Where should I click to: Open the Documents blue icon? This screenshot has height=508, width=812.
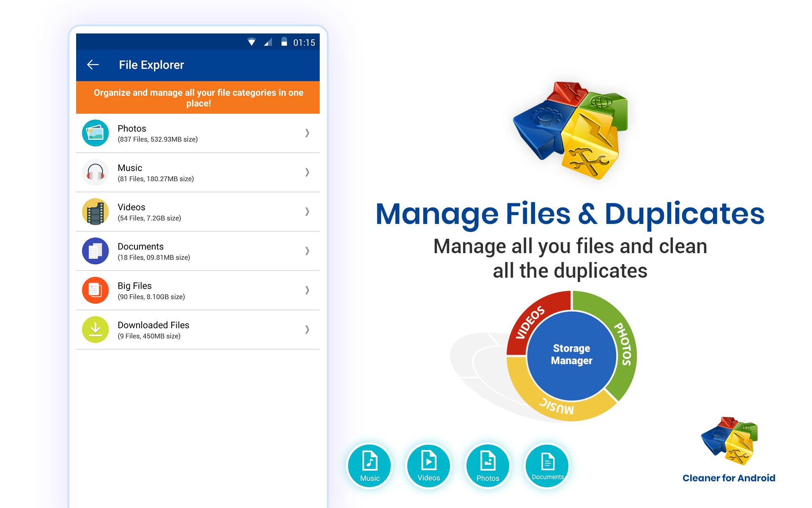point(95,251)
